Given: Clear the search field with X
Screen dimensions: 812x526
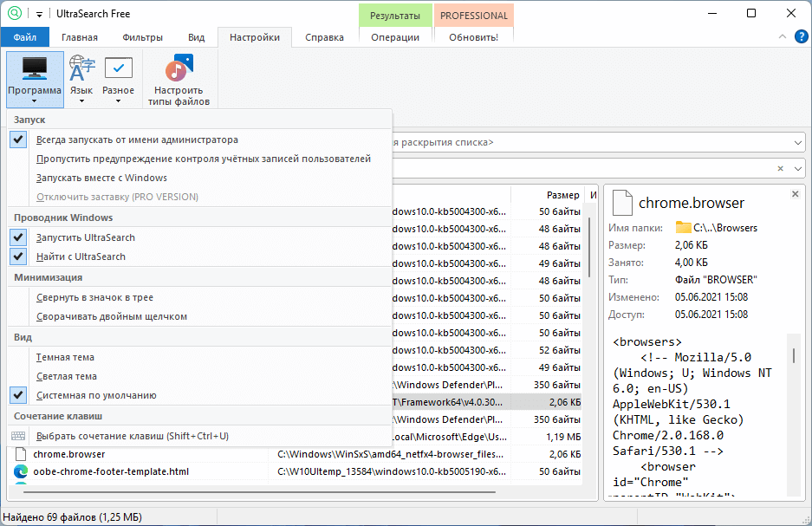Looking at the screenshot, I should pyautogui.click(x=781, y=168).
